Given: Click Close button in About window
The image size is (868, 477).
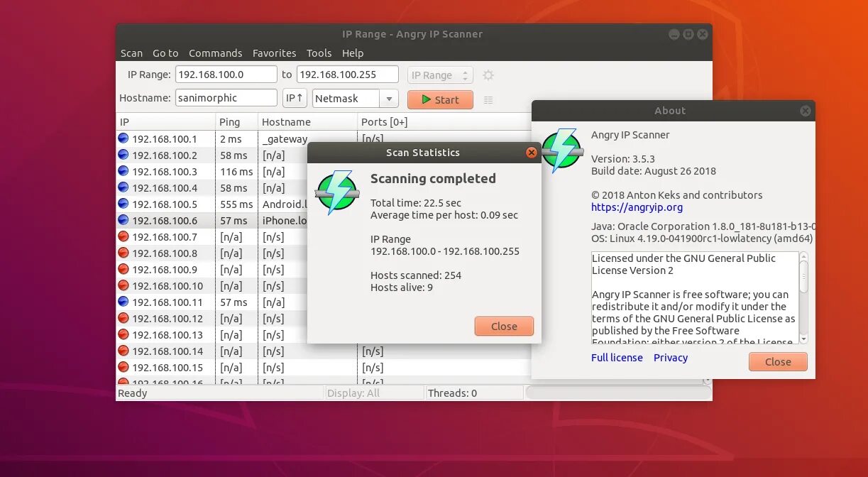Looking at the screenshot, I should coord(778,362).
